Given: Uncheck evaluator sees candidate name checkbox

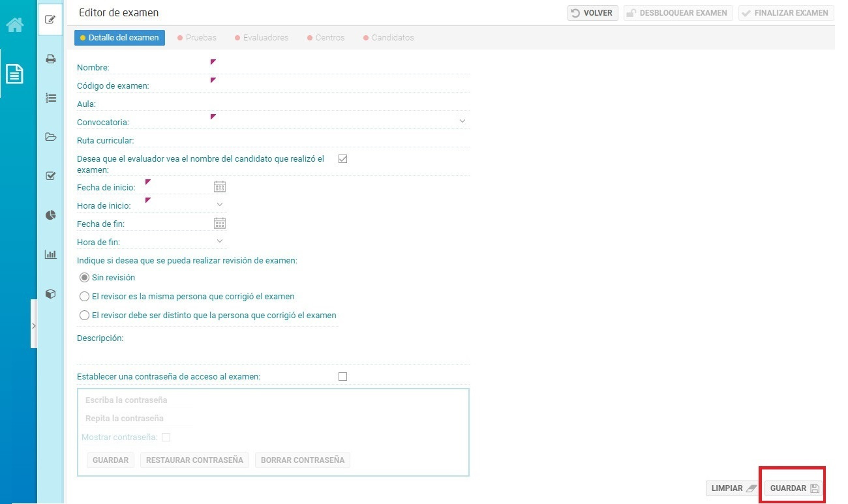Looking at the screenshot, I should point(342,158).
